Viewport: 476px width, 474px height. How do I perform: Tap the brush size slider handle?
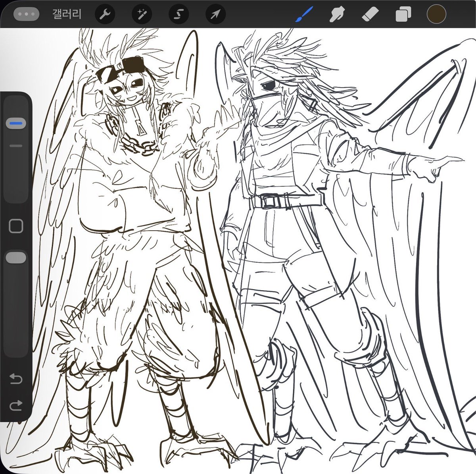(x=16, y=124)
